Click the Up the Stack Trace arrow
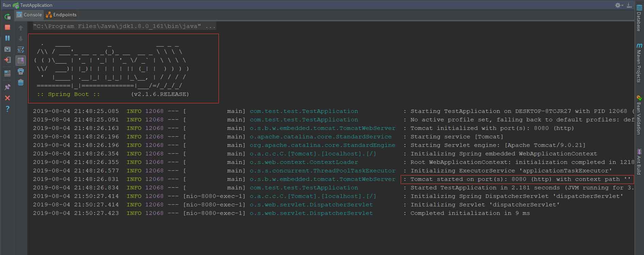 pyautogui.click(x=21, y=28)
